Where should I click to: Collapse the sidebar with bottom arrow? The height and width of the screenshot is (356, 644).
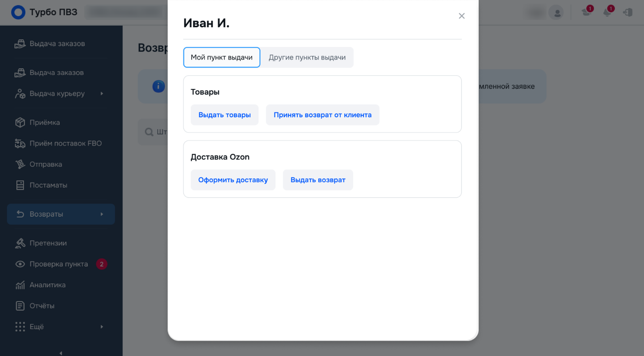click(x=61, y=353)
